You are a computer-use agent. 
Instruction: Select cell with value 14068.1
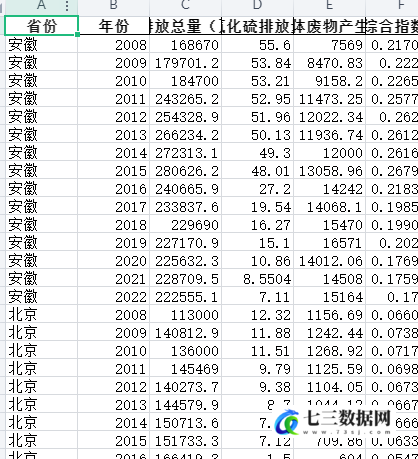329,207
